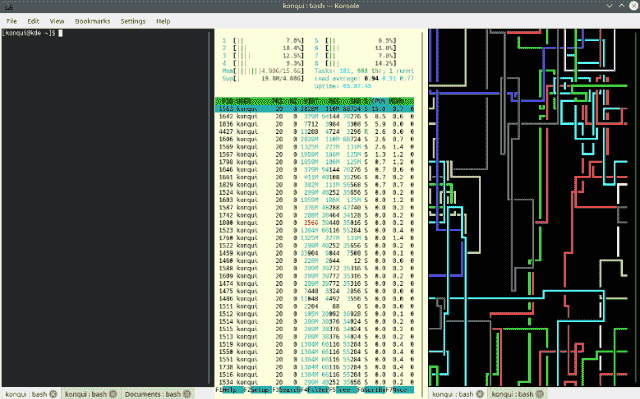The width and height of the screenshot is (640, 399).
Task: Select process row PID 1474
Action: 315,284
